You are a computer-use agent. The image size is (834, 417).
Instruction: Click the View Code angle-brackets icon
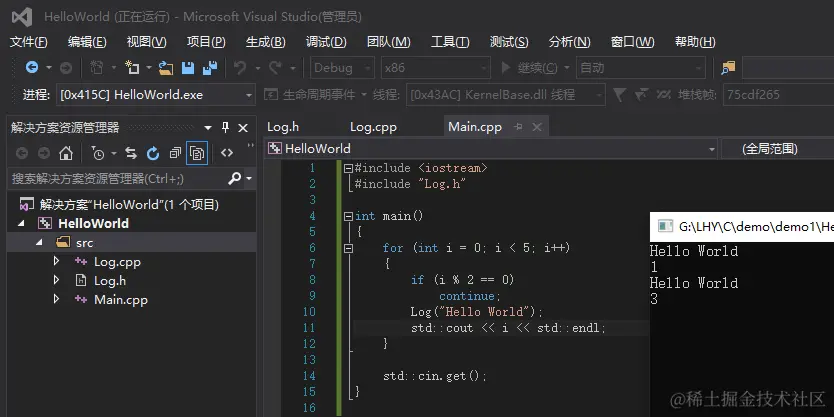tap(227, 153)
